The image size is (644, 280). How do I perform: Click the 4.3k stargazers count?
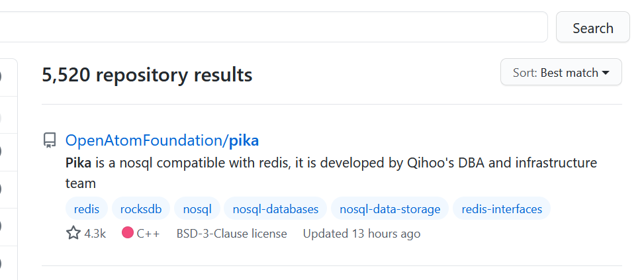(x=95, y=234)
